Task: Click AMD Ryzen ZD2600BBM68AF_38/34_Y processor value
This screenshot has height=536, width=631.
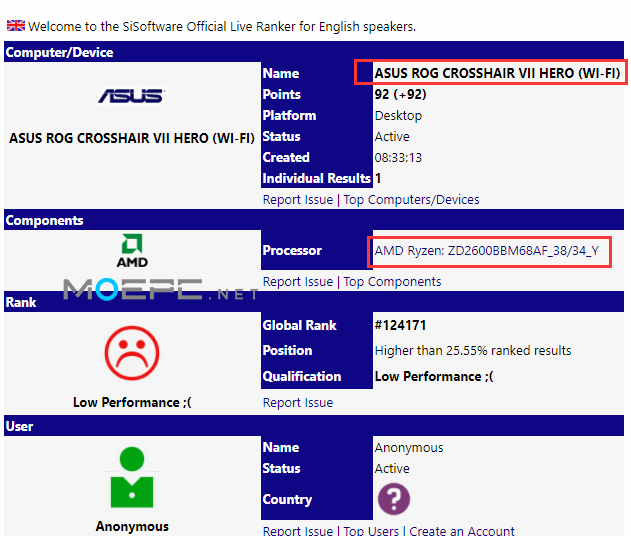Action: (x=487, y=251)
